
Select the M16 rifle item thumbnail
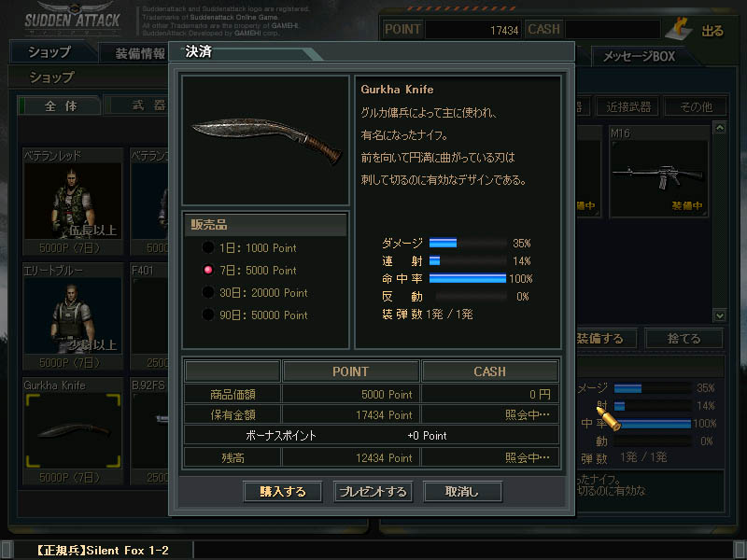pyautogui.click(x=659, y=177)
